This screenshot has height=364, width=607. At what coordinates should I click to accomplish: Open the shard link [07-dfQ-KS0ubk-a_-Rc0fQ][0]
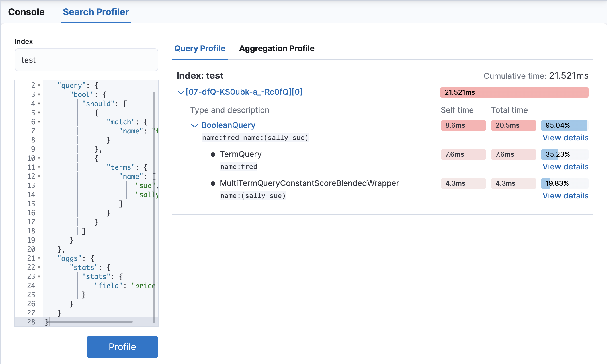click(244, 92)
